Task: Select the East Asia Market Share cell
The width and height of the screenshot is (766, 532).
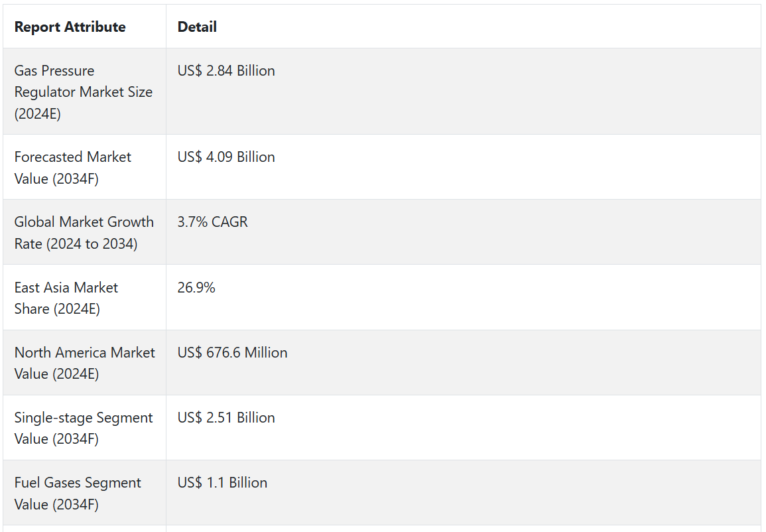Action: click(x=66, y=298)
